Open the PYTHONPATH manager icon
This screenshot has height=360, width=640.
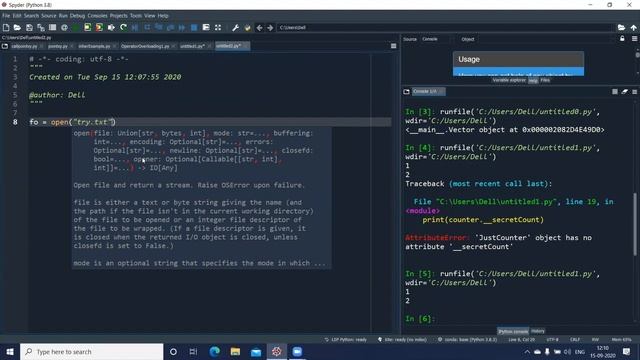click(247, 27)
